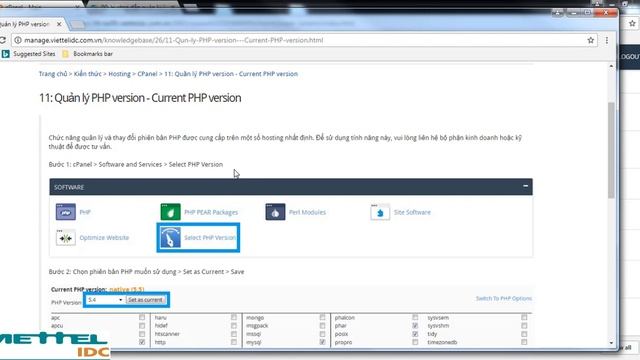Click the PHP text link in Software panel
The width and height of the screenshot is (640, 360).
85,212
